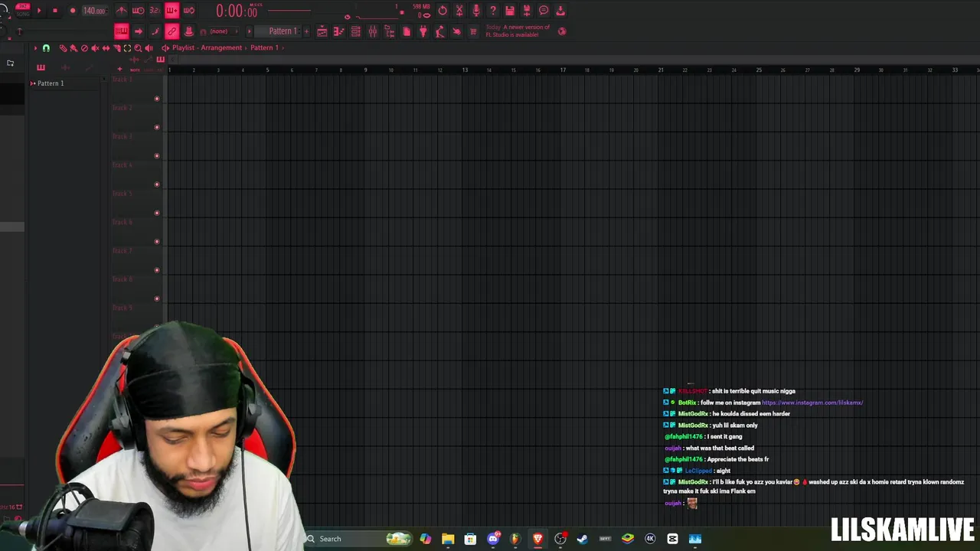
Task: Toggle the recording countdown
Action: [x=155, y=11]
